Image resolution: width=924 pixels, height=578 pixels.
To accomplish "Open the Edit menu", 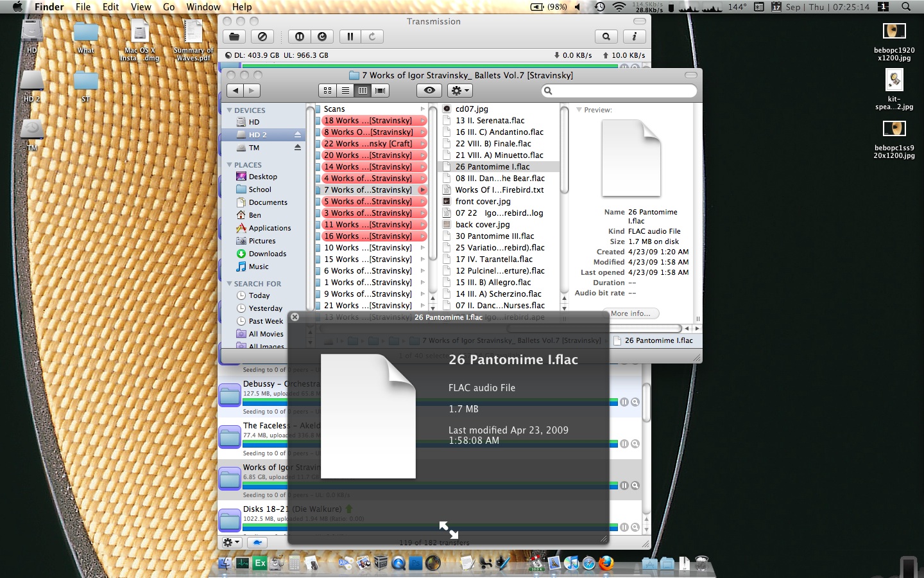I will [111, 7].
